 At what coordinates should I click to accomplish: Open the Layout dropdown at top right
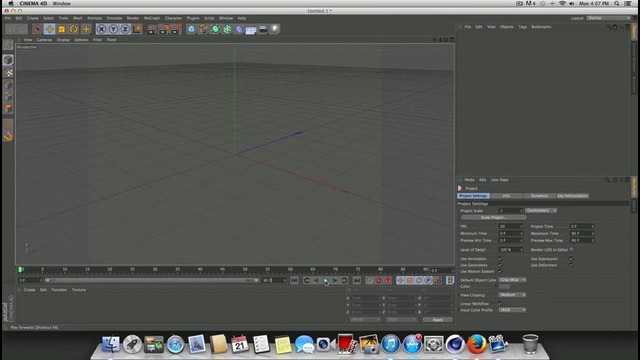(609, 18)
